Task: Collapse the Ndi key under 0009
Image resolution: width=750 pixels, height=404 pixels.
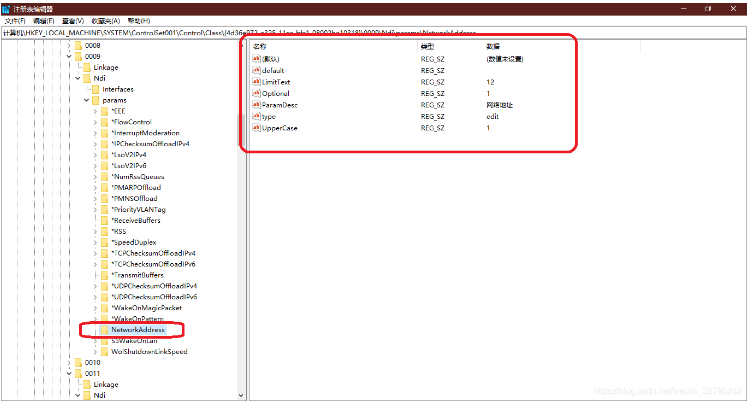Action: (77, 78)
